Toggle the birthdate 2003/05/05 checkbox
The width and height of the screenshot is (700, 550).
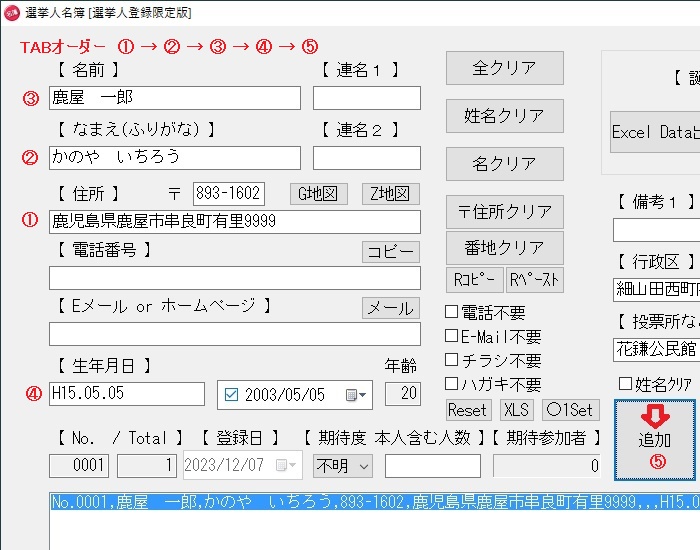click(232, 395)
